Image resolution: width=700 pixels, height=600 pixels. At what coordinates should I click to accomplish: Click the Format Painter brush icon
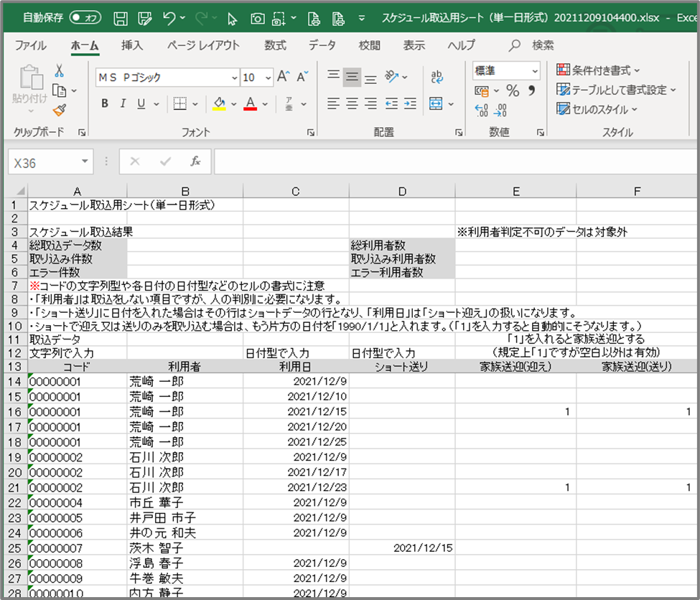coord(60,110)
